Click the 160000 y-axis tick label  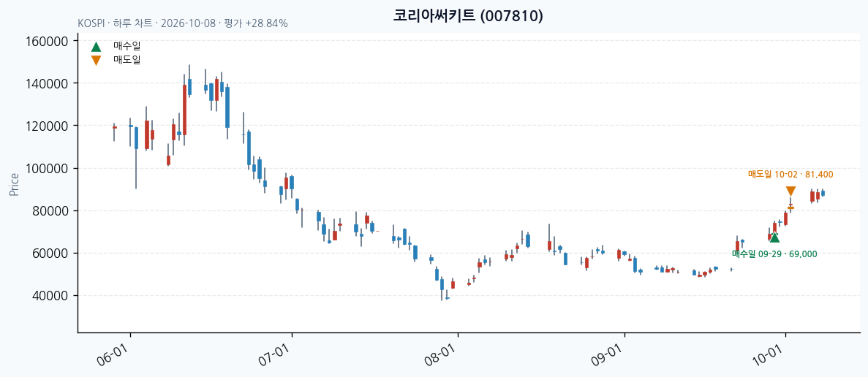[48, 41]
